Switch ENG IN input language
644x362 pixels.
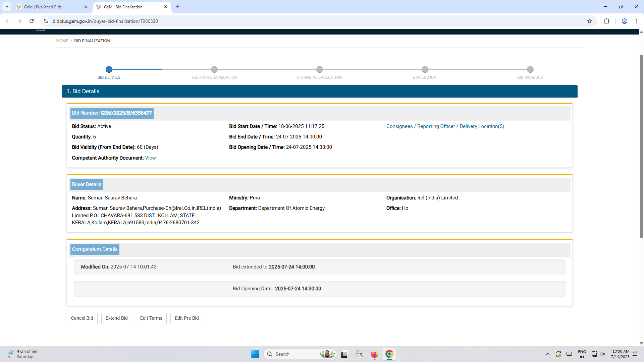click(582, 354)
